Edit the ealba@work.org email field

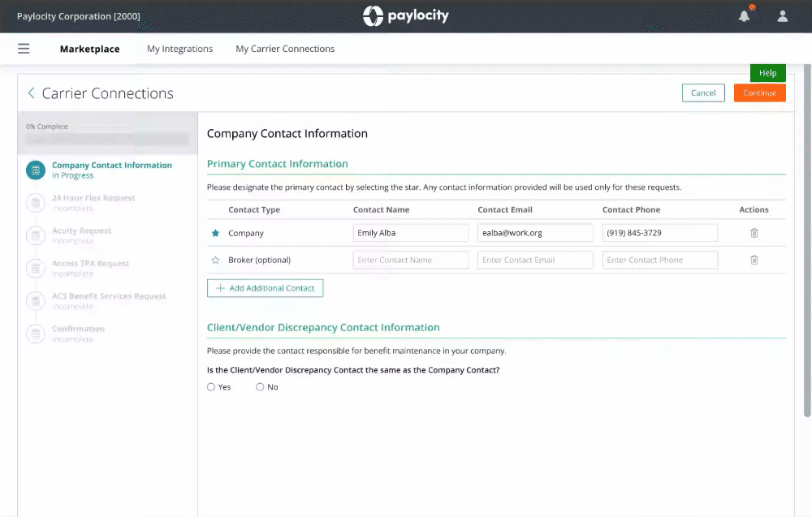535,233
